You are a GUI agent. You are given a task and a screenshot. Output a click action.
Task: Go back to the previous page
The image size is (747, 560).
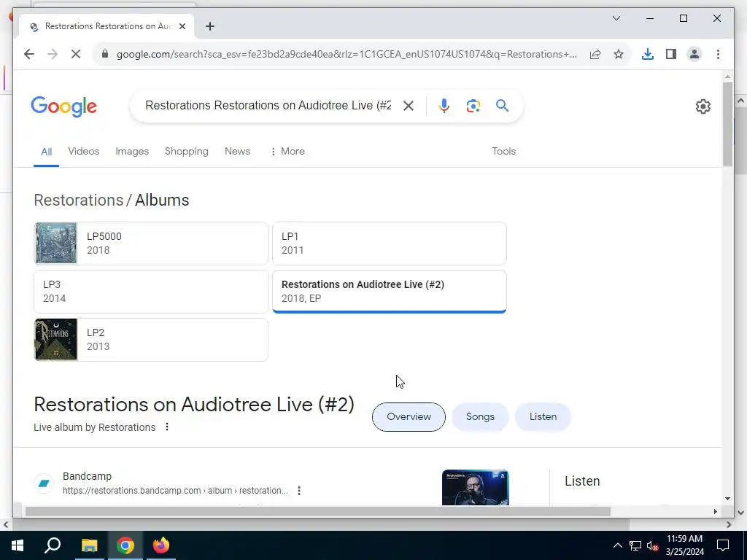tap(29, 54)
